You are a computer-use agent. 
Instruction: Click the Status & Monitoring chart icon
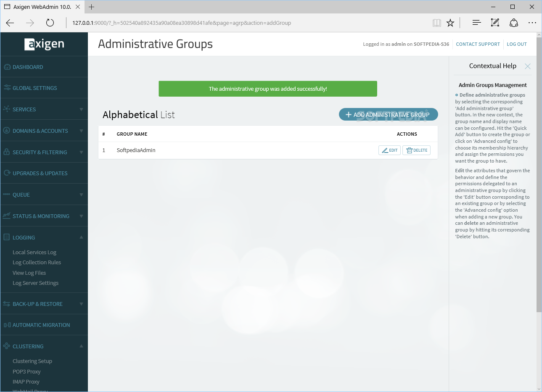tap(7, 216)
